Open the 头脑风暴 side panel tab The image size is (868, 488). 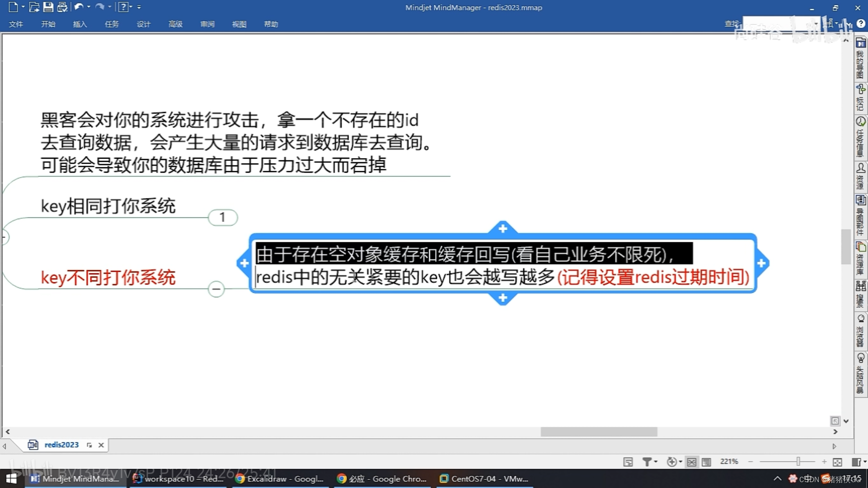point(860,374)
